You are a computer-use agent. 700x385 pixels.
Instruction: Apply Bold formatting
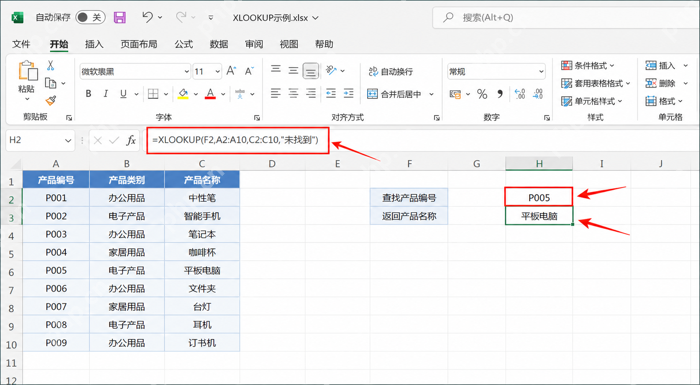(88, 94)
